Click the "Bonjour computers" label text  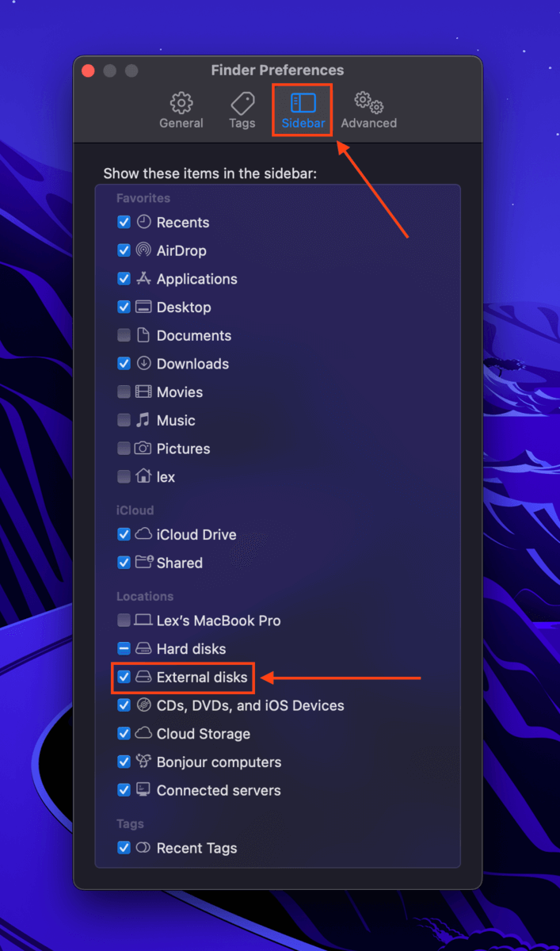219,762
